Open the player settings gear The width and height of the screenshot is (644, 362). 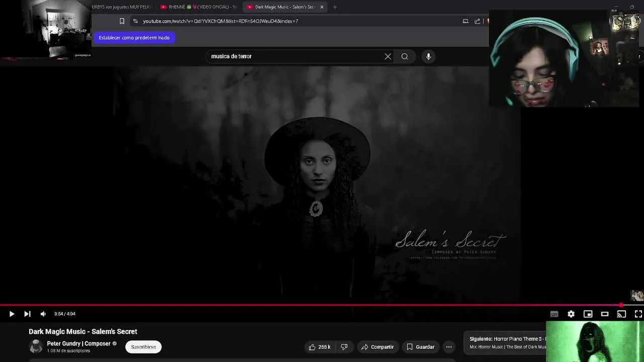pos(571,314)
